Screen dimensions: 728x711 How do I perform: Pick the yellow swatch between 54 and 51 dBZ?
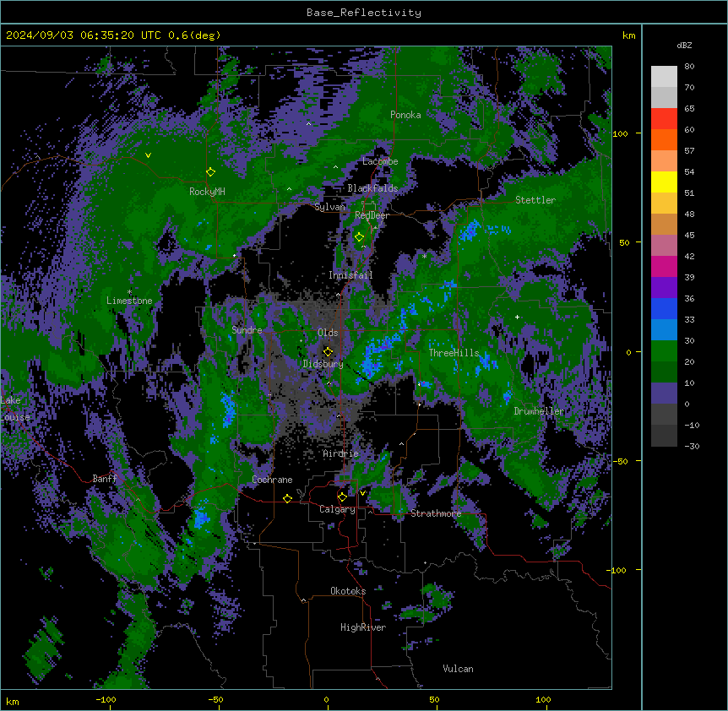tap(664, 182)
